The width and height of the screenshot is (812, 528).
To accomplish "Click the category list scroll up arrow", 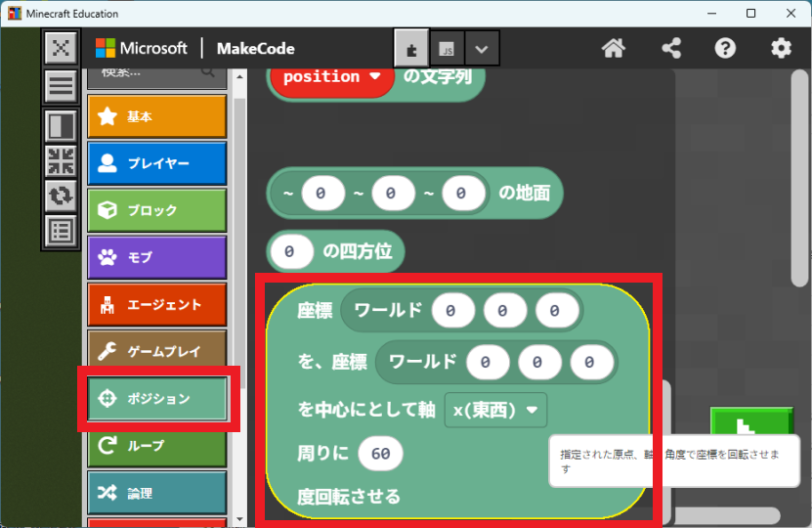I will (x=239, y=76).
